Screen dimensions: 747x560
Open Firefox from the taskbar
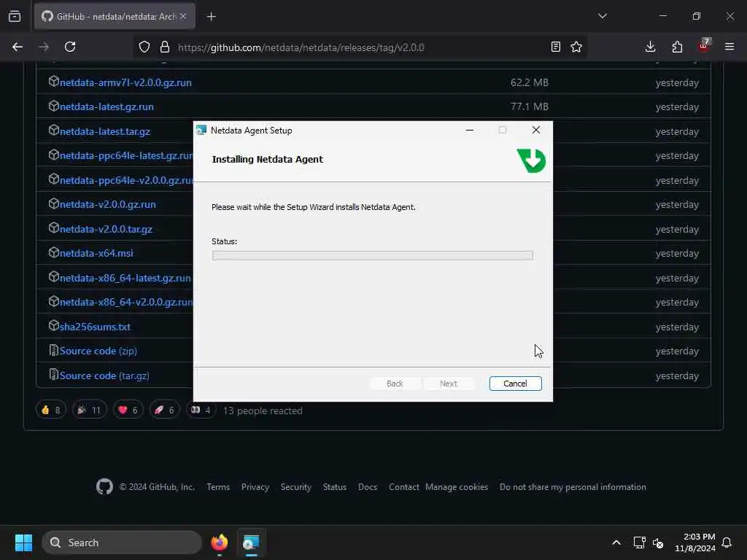click(219, 542)
